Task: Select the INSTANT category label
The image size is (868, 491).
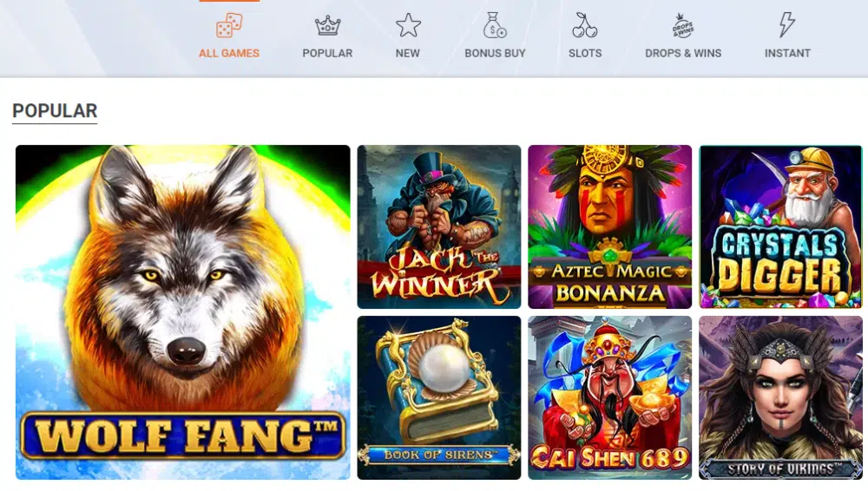Action: coord(787,53)
